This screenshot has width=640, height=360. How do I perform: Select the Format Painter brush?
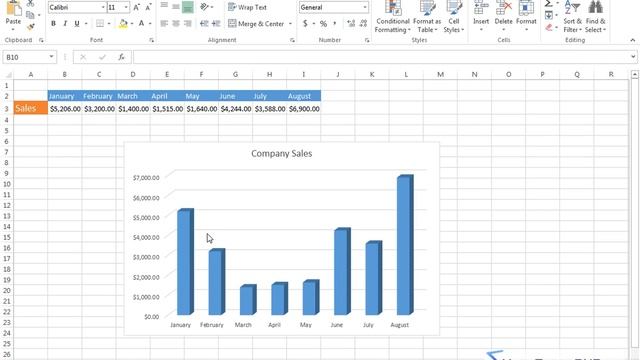click(31, 27)
